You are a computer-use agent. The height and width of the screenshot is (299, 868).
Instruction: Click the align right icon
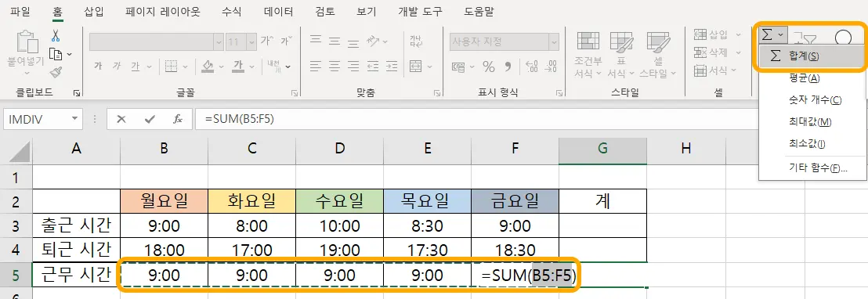click(353, 67)
